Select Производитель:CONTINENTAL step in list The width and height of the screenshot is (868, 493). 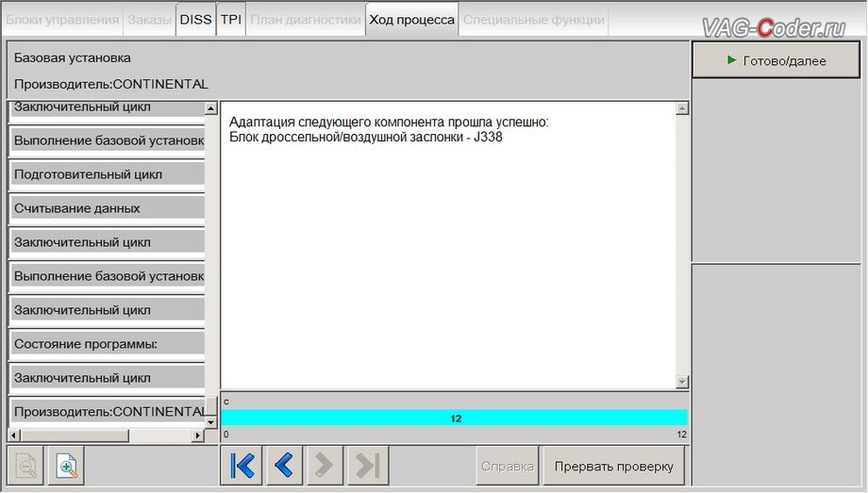pyautogui.click(x=108, y=411)
